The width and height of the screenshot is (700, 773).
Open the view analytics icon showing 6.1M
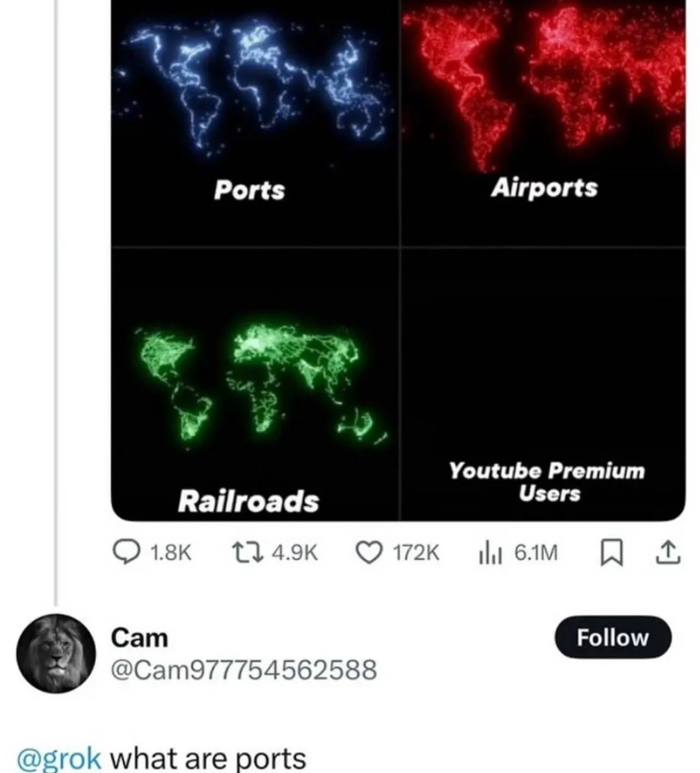[489, 553]
